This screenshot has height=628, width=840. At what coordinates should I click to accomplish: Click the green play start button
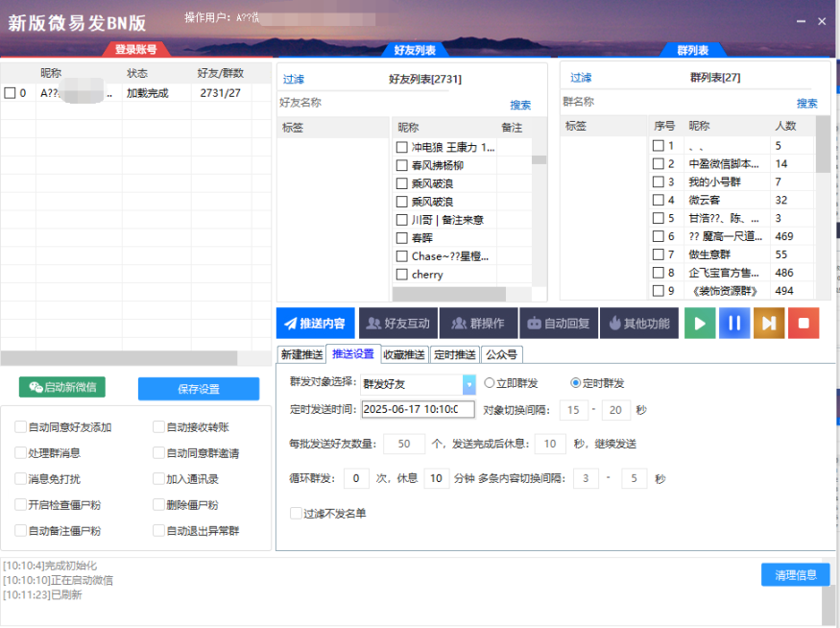(699, 324)
